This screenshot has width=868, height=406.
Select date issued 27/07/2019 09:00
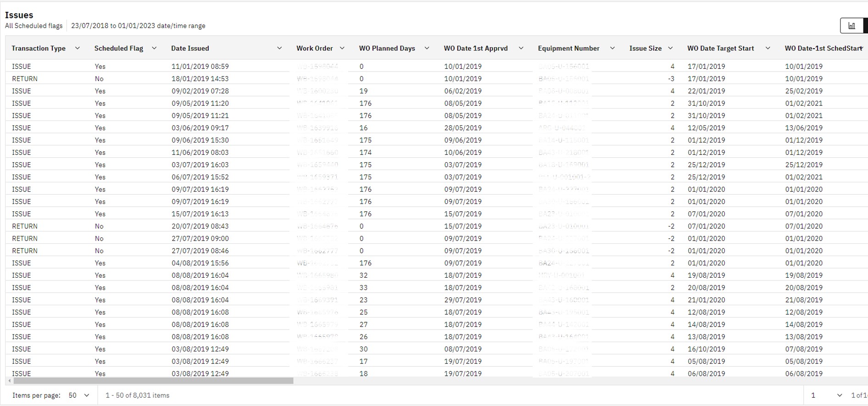pyautogui.click(x=200, y=239)
